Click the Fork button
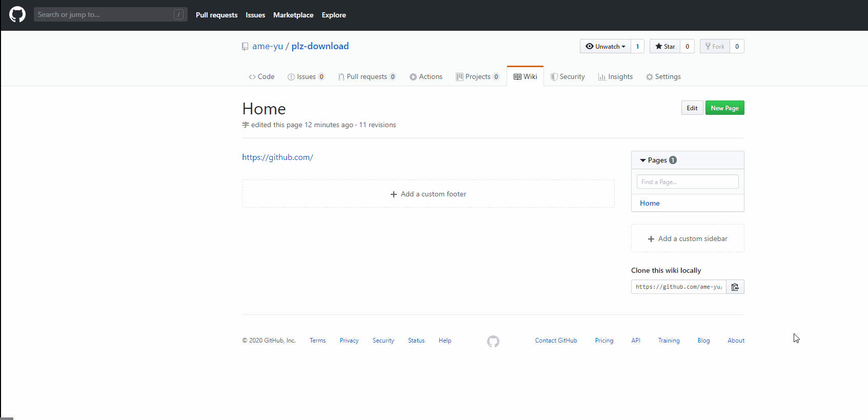 [715, 46]
